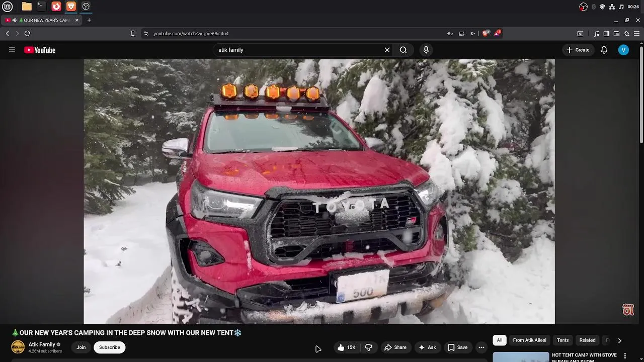The height and width of the screenshot is (362, 644).
Task: Select the All filter chip
Action: click(x=500, y=340)
